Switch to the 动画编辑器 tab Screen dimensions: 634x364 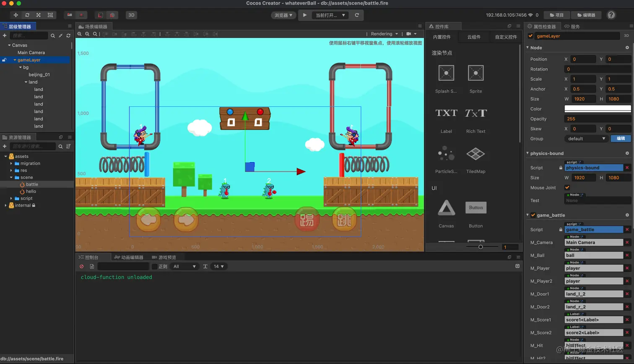click(x=129, y=257)
